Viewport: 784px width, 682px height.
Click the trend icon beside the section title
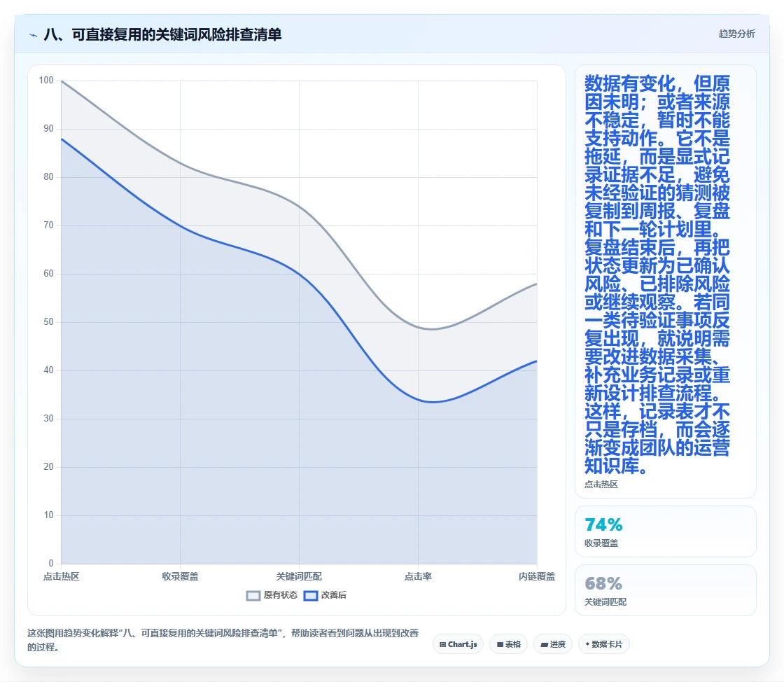[x=34, y=35]
